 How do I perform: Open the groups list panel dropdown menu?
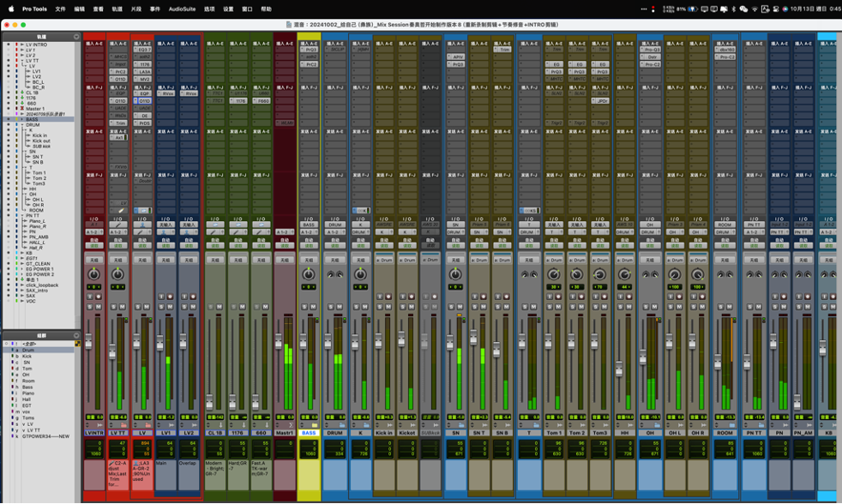point(76,336)
